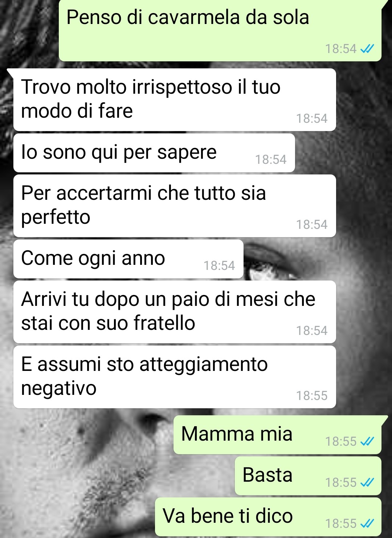Tap the 'E assumi sto atteggiamento negativo' message
This screenshot has height=538, width=392.
(x=175, y=377)
